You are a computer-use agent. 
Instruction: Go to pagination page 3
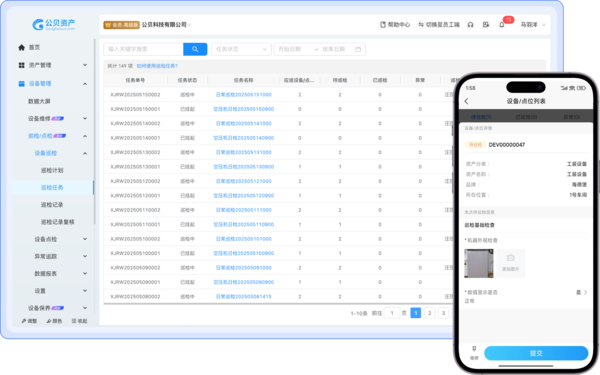coord(443,313)
